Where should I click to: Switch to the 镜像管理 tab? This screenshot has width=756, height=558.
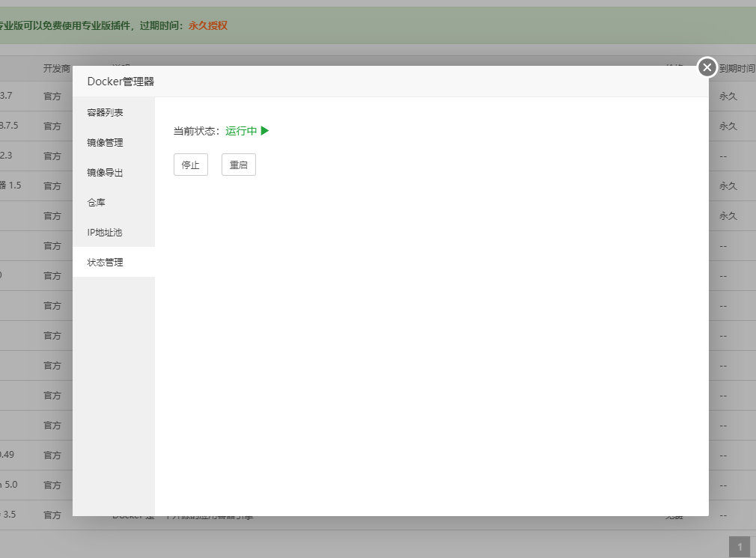105,143
